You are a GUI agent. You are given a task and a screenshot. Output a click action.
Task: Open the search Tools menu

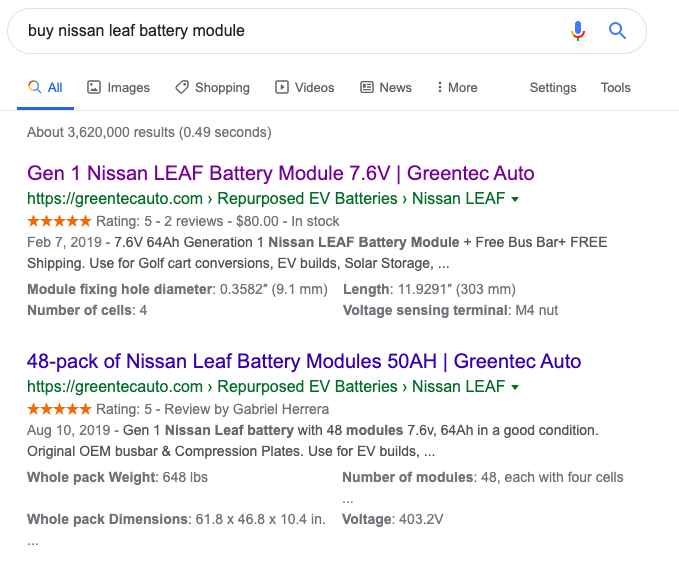click(x=616, y=87)
